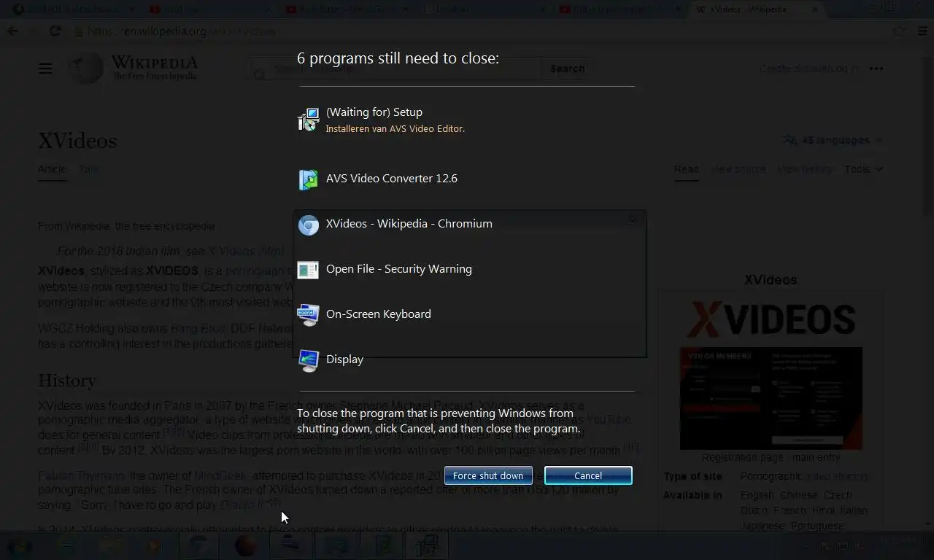Open the Diablo II link

[x=242, y=505]
